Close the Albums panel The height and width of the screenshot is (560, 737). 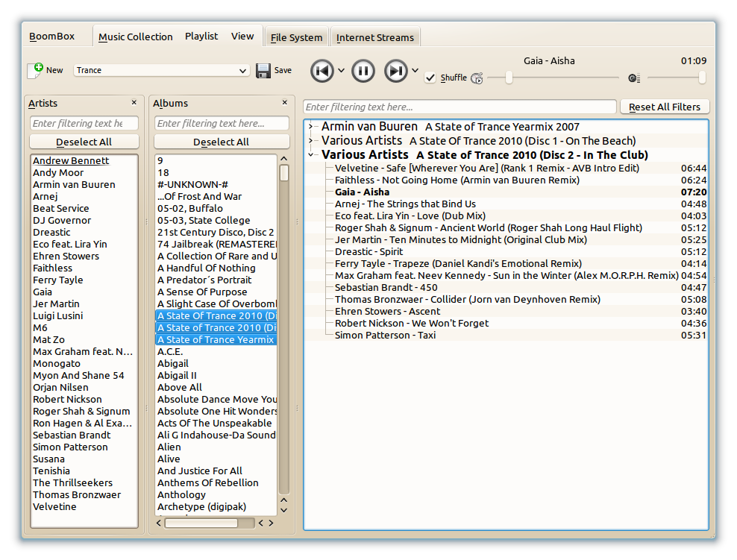[284, 102]
